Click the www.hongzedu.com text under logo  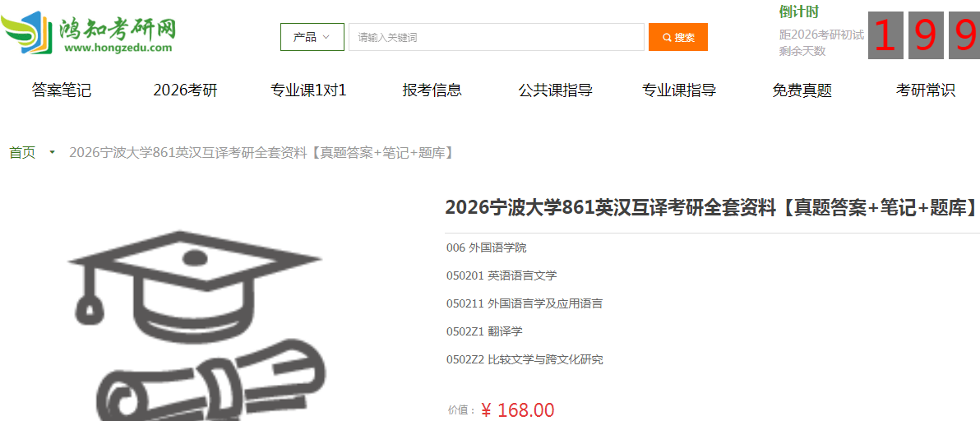118,48
